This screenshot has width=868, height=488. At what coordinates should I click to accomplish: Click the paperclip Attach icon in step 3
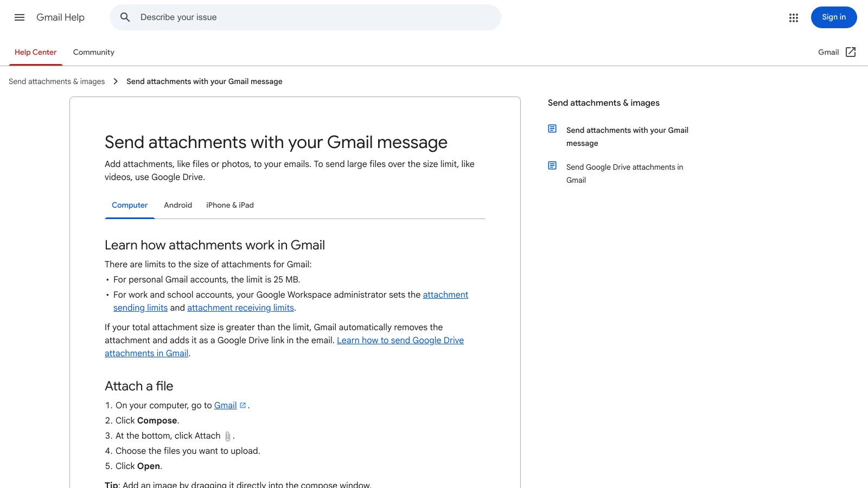(228, 436)
